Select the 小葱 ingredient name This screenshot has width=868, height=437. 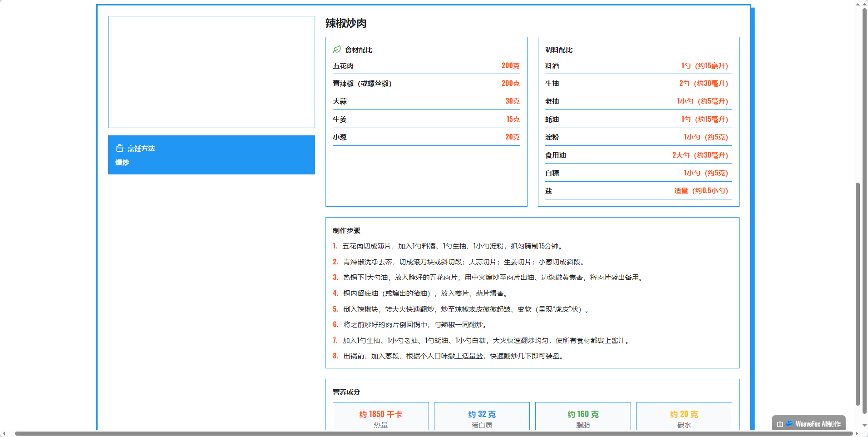340,137
